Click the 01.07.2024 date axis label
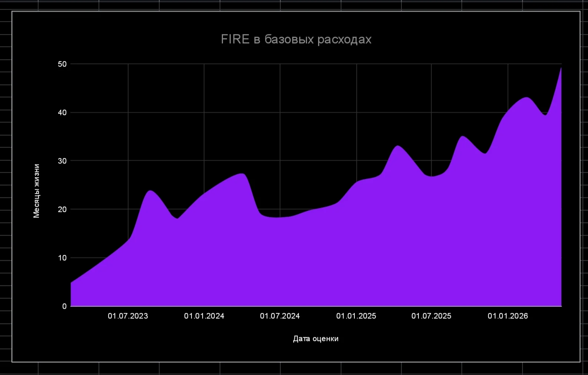Image resolution: width=588 pixels, height=375 pixels. point(280,316)
